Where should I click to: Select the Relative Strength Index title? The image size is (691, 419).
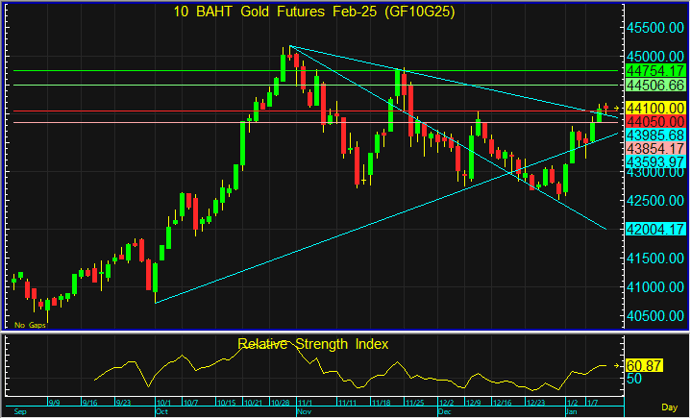(313, 344)
